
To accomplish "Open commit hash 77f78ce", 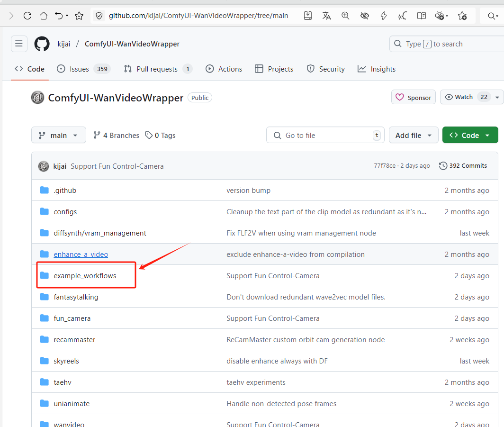I will point(385,165).
